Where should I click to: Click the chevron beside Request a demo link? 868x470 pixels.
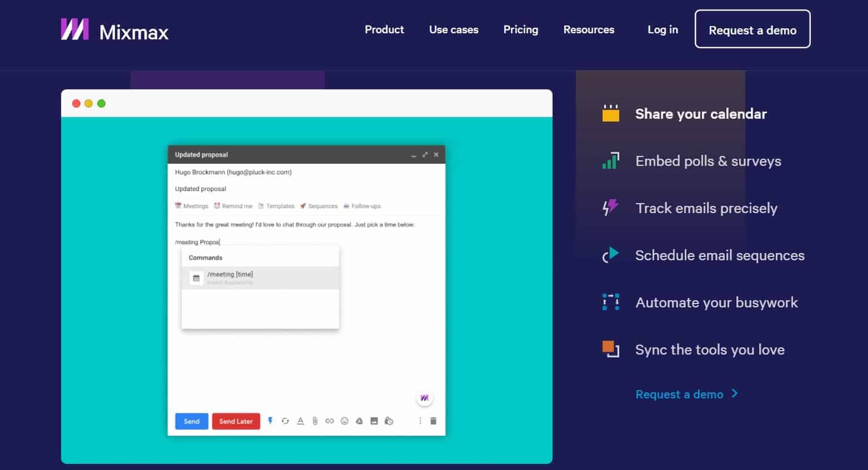pyautogui.click(x=735, y=393)
